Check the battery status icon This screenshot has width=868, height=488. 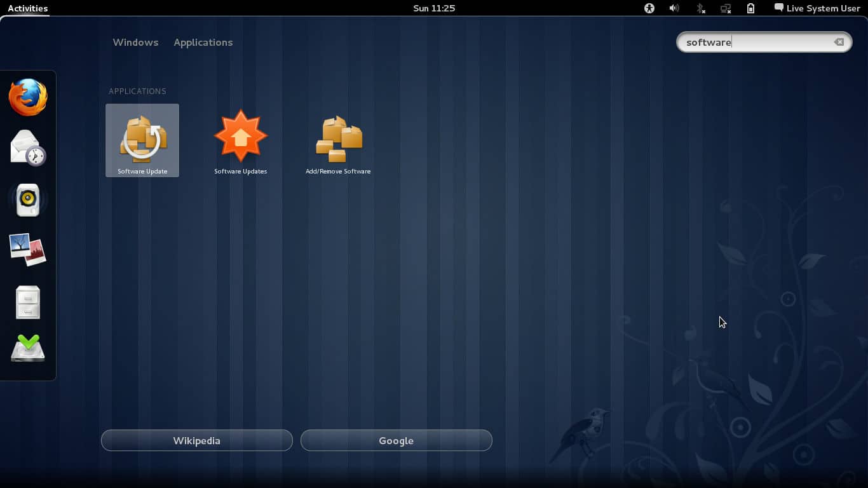tap(750, 8)
